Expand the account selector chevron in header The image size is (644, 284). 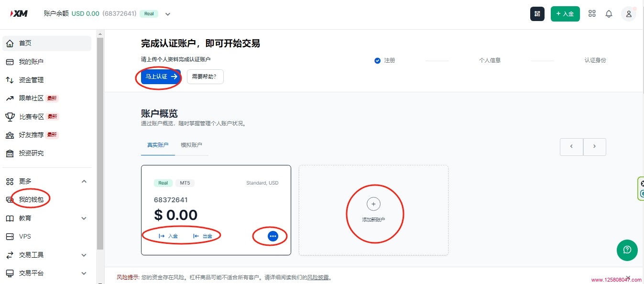pos(168,14)
